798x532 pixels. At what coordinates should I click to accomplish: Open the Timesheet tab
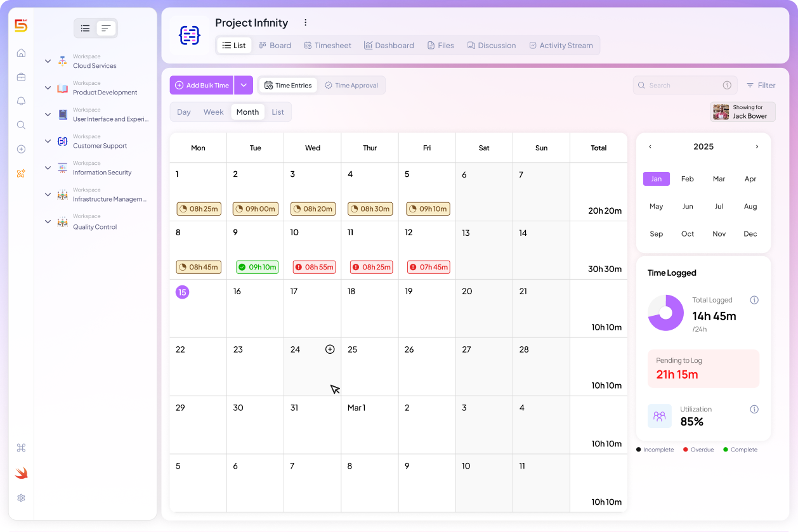[x=327, y=46]
